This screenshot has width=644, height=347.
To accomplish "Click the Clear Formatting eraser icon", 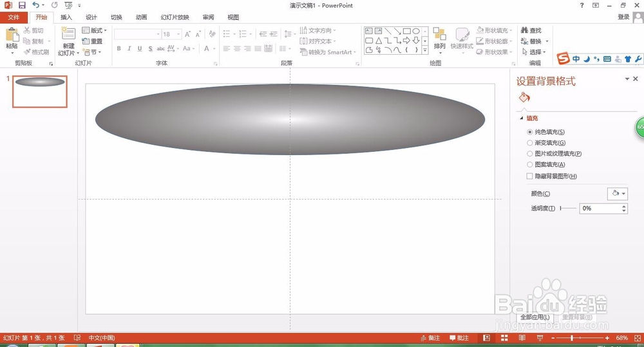I will (212, 34).
